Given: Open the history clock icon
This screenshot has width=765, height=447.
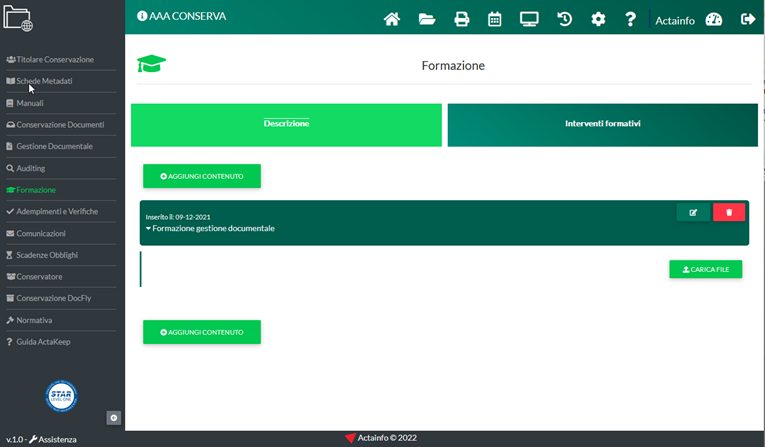Looking at the screenshot, I should 564,19.
